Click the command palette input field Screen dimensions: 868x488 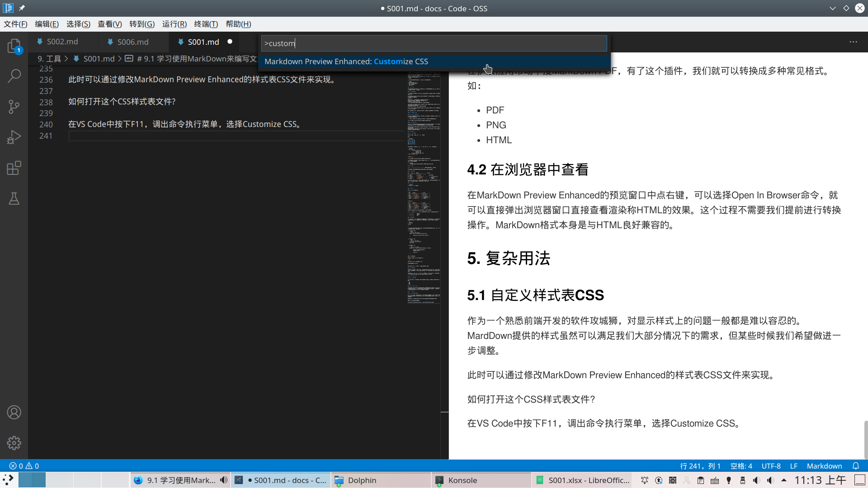pos(434,43)
